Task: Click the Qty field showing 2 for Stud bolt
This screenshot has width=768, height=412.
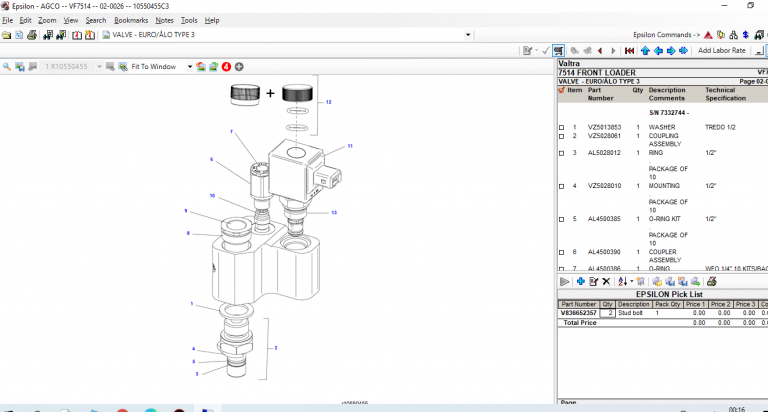Action: pos(609,313)
